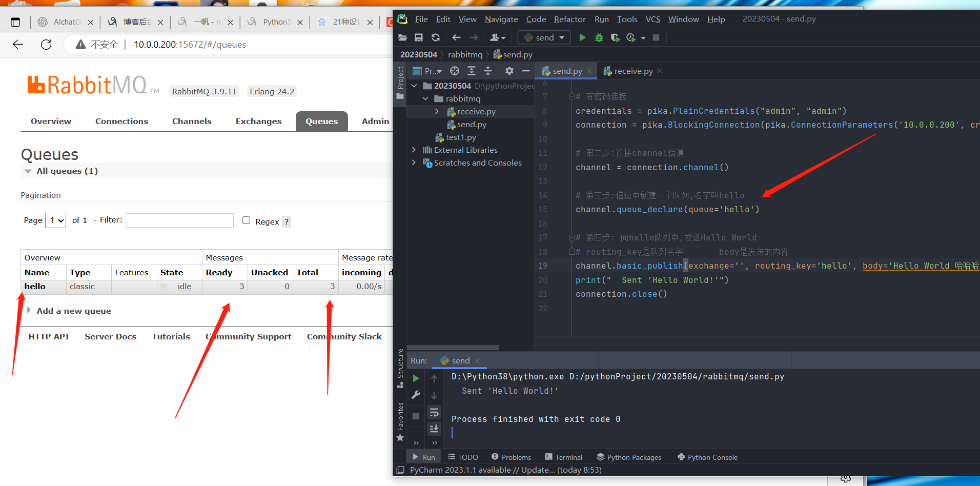Go back in the browser
Image resolution: width=980 pixels, height=486 pixels.
[18, 45]
